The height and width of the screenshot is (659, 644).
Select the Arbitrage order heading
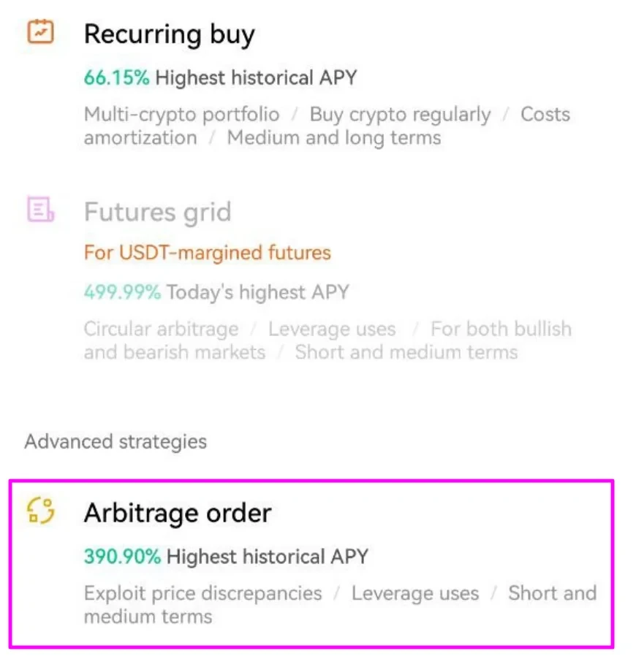pyautogui.click(x=177, y=513)
